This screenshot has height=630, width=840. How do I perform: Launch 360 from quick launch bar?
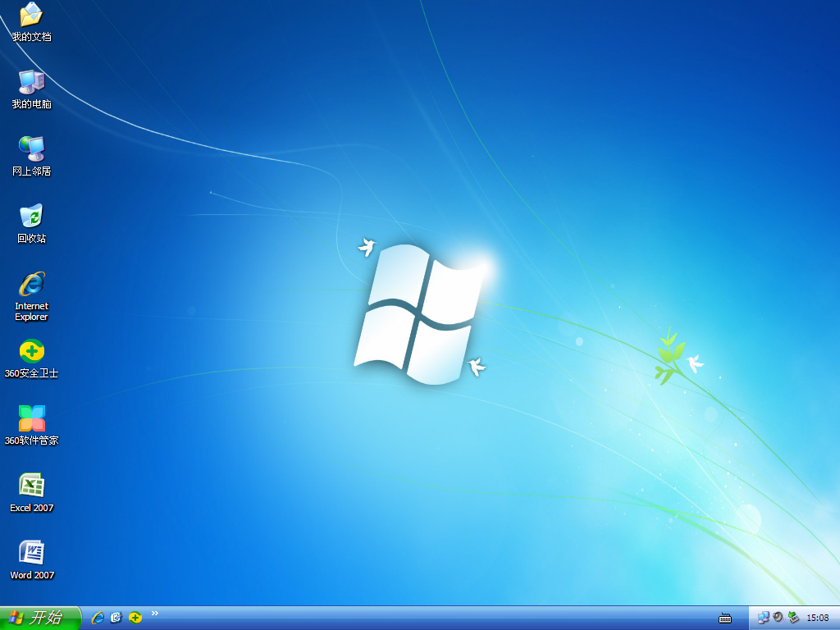tap(135, 618)
